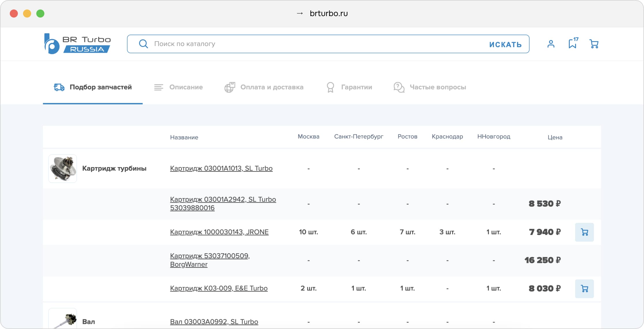Open link Вал 03003A0992, SL Turbo
This screenshot has height=329, width=644.
point(214,322)
